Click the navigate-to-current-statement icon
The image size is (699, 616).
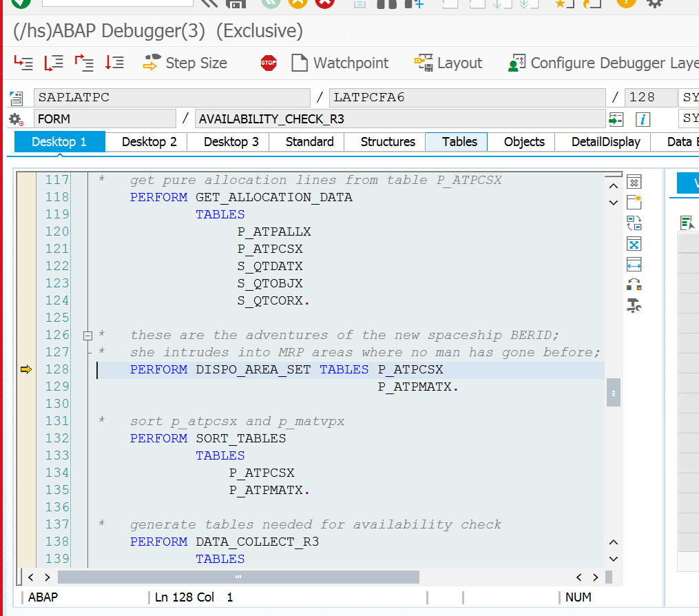point(616,119)
